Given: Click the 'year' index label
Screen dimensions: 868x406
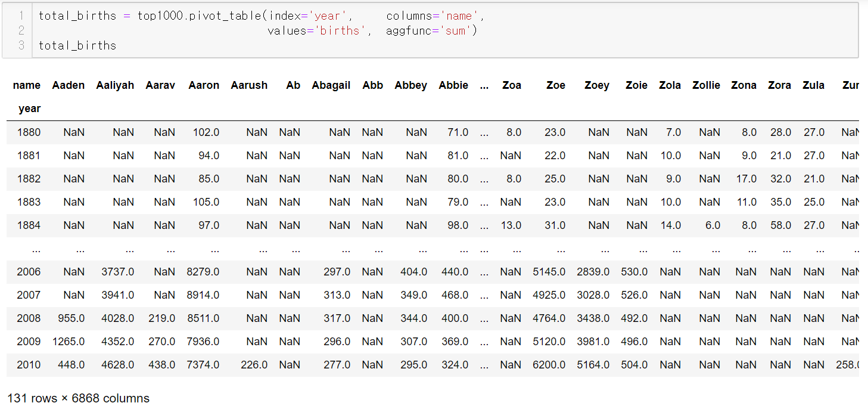Looking at the screenshot, I should 29,109.
